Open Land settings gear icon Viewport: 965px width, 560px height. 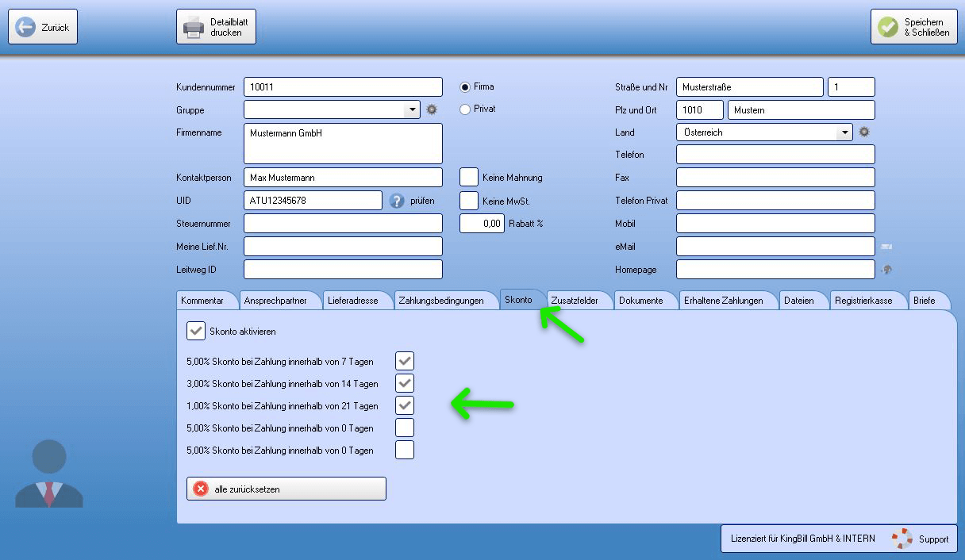tap(864, 132)
